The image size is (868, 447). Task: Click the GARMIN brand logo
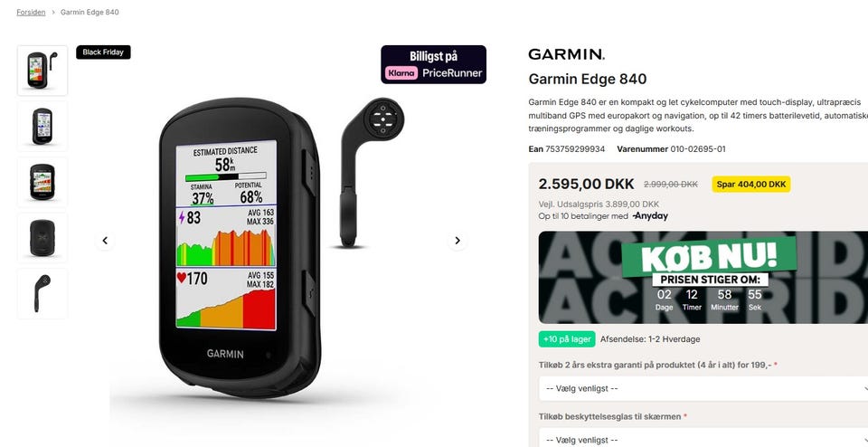566,54
